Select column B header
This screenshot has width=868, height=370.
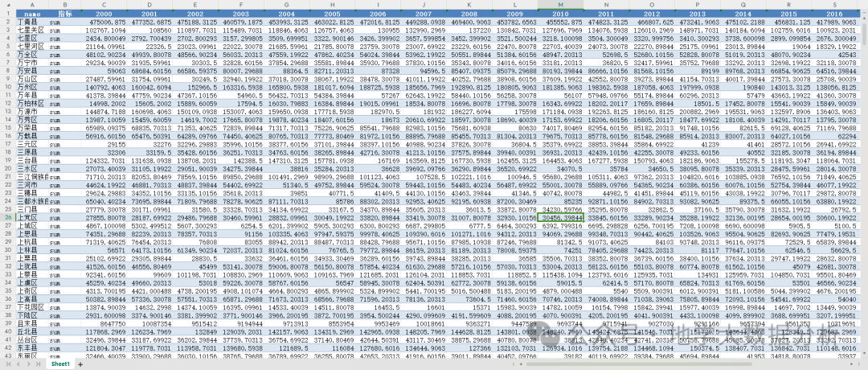[64, 5]
